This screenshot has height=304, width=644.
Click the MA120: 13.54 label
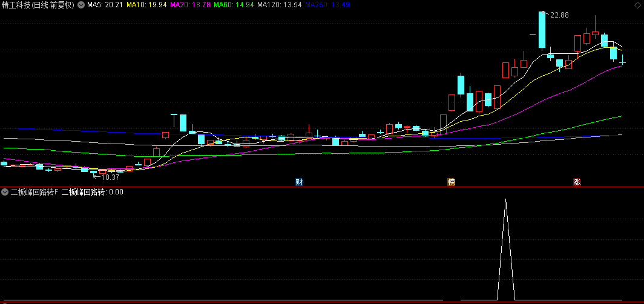click(280, 5)
